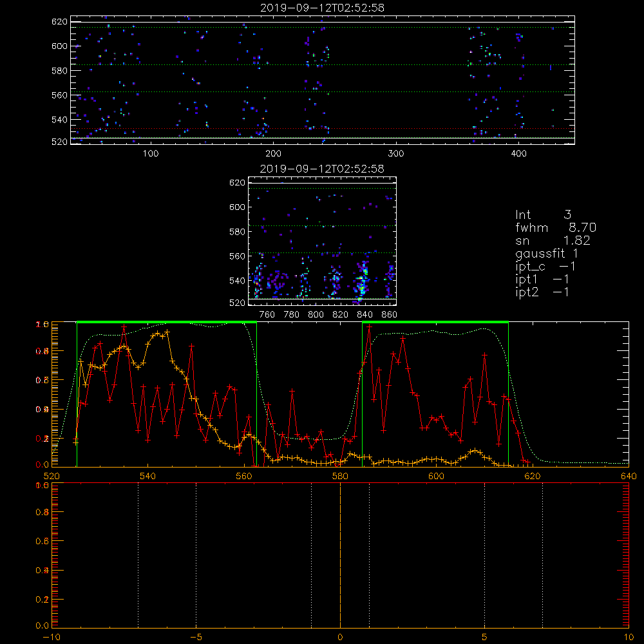Click the 'gaussfit 1' readout line

[547, 253]
